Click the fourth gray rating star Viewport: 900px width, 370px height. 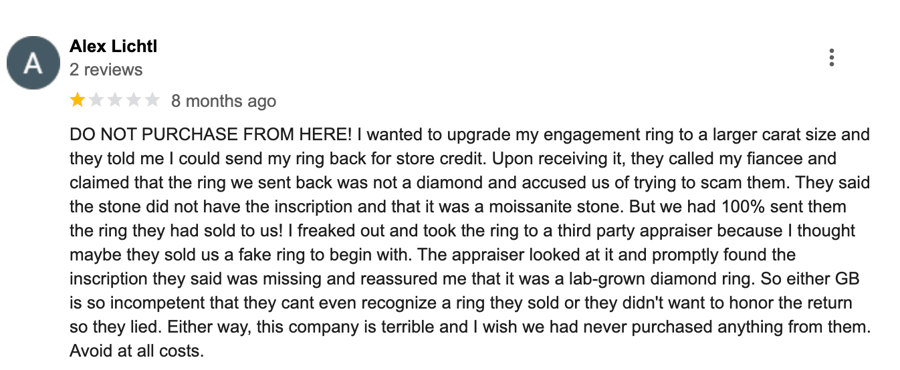pos(134,101)
